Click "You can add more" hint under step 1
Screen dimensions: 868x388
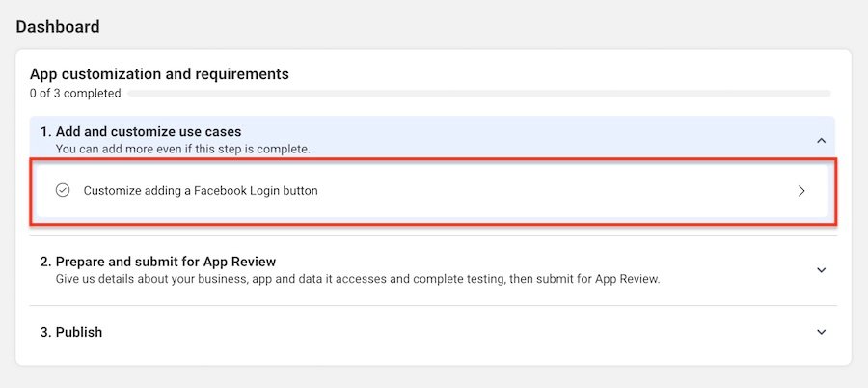click(183, 149)
